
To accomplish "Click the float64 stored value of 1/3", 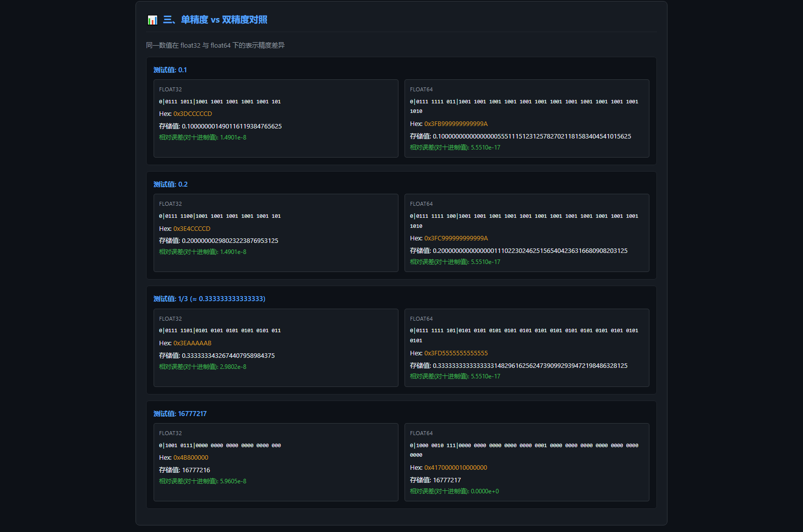I will pyautogui.click(x=530, y=366).
